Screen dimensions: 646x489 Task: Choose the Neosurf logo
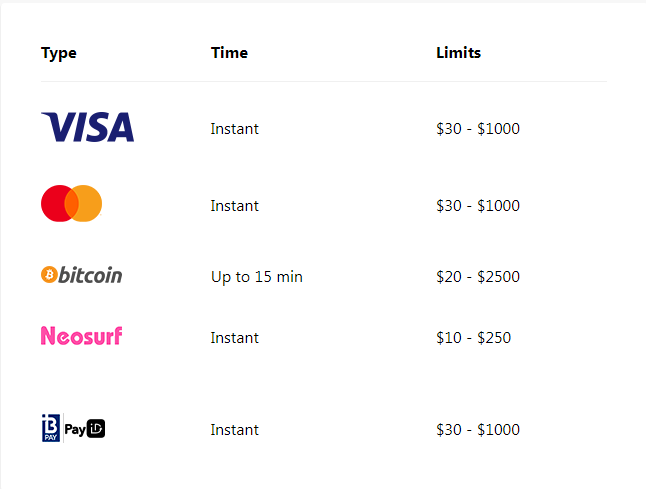[82, 336]
